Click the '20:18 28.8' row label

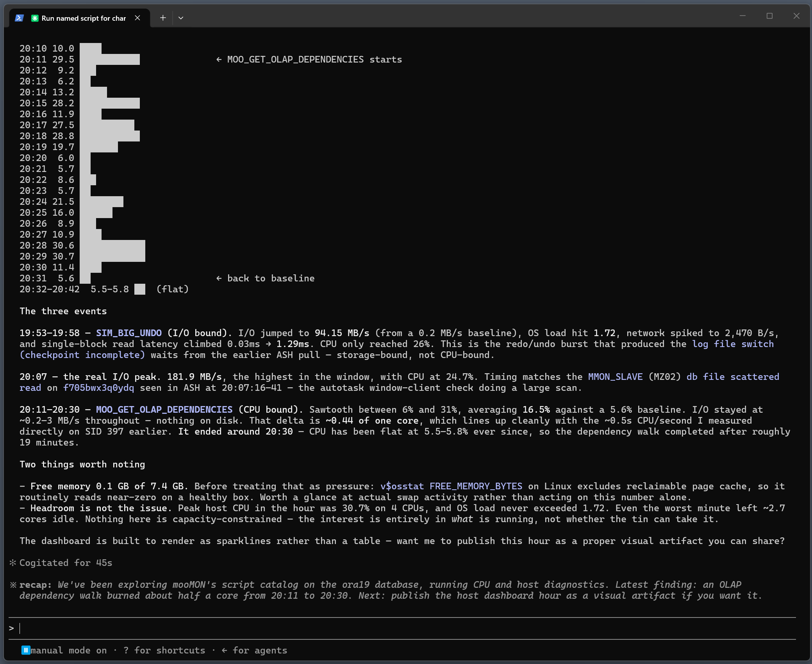pyautogui.click(x=47, y=136)
